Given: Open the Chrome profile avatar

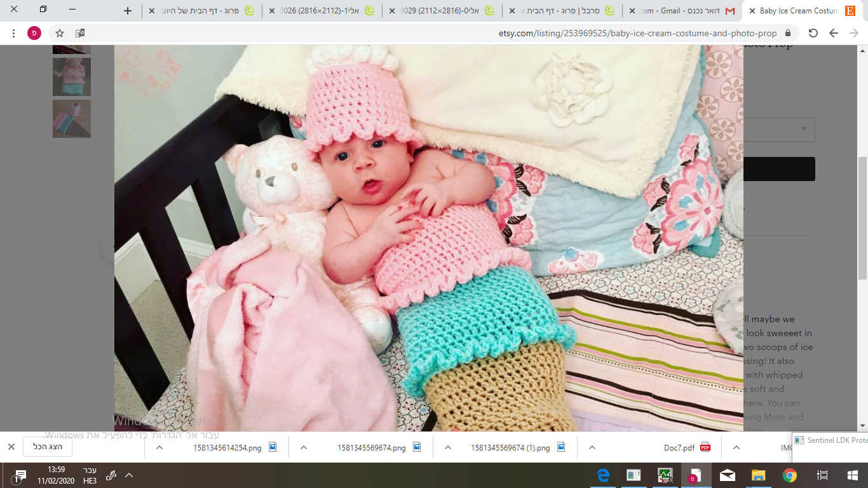Looking at the screenshot, I should click(x=34, y=33).
